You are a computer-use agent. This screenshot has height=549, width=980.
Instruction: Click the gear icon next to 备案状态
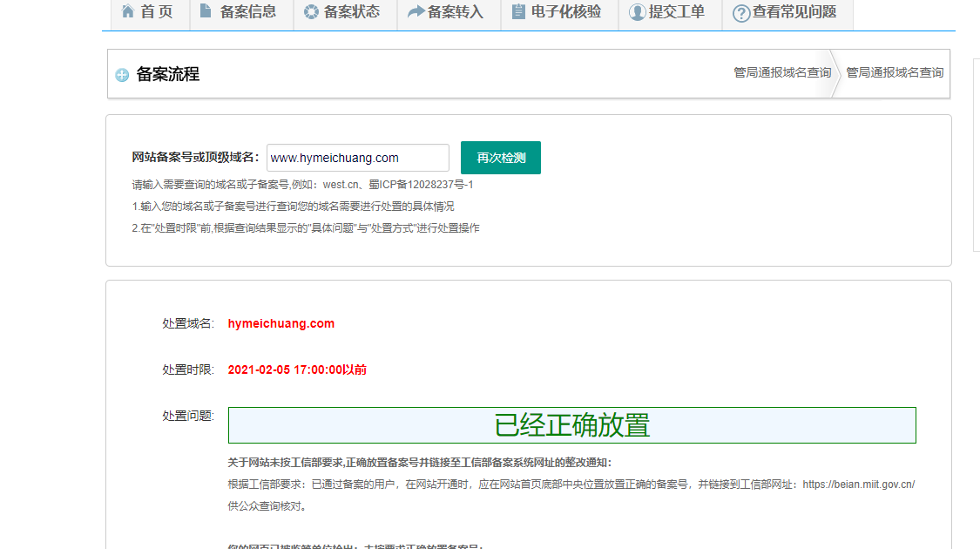[310, 11]
